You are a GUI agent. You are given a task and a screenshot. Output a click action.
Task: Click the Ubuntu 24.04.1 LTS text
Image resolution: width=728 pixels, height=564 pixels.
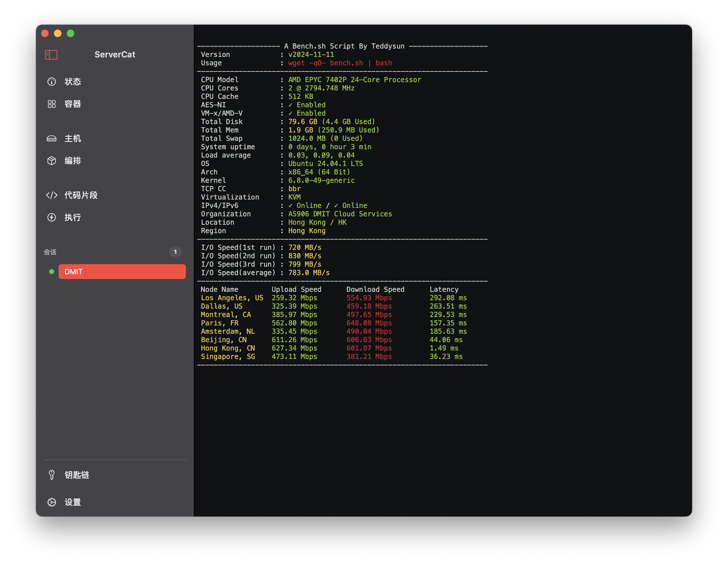[326, 164]
